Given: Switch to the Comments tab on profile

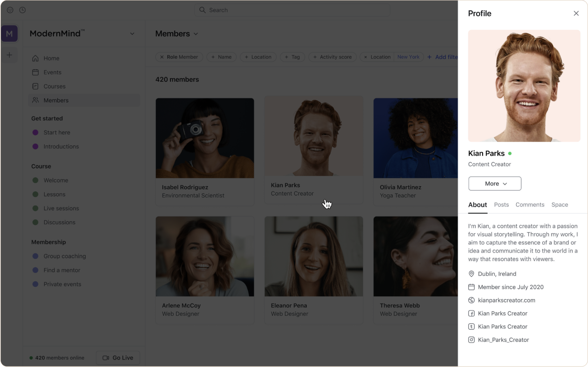Looking at the screenshot, I should point(530,205).
